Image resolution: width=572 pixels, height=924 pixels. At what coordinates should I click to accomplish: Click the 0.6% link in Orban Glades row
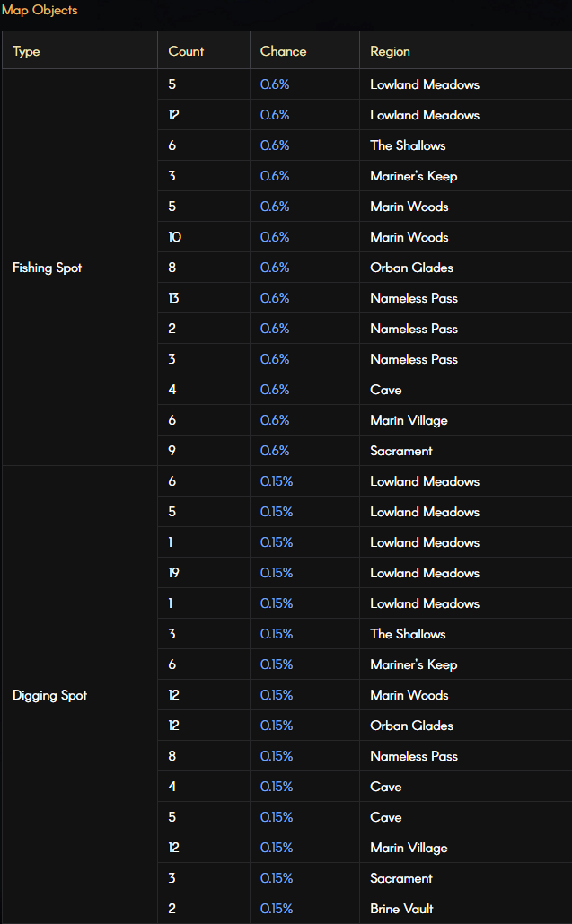[275, 268]
